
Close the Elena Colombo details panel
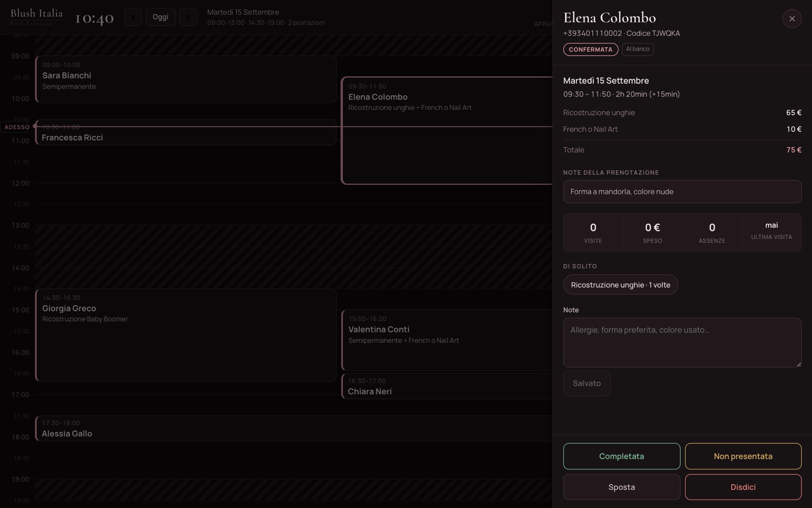[x=792, y=19]
